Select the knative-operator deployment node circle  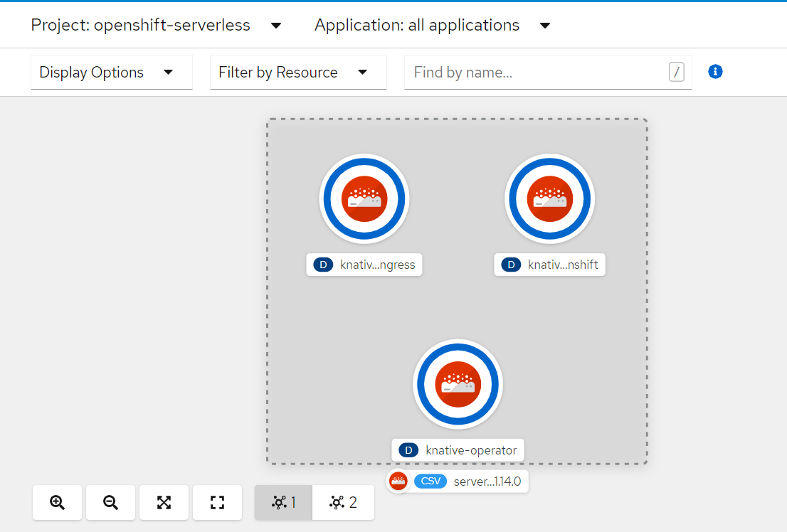[x=458, y=384]
